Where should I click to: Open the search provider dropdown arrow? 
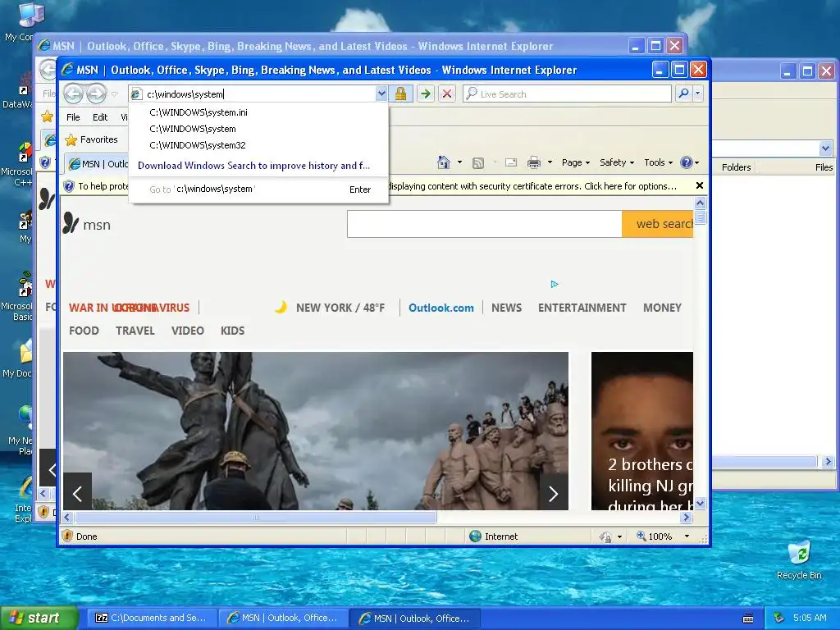(697, 94)
